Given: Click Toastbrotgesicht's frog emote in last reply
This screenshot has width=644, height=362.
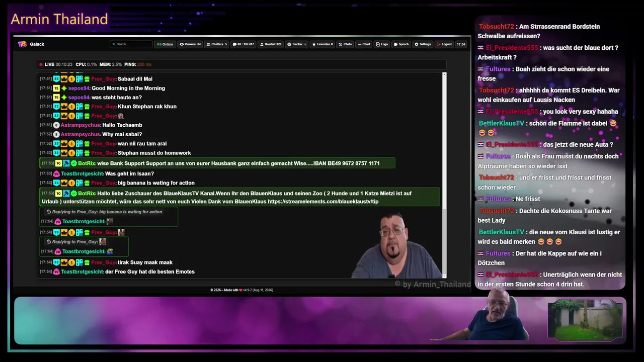Looking at the screenshot, I should pyautogui.click(x=110, y=251).
